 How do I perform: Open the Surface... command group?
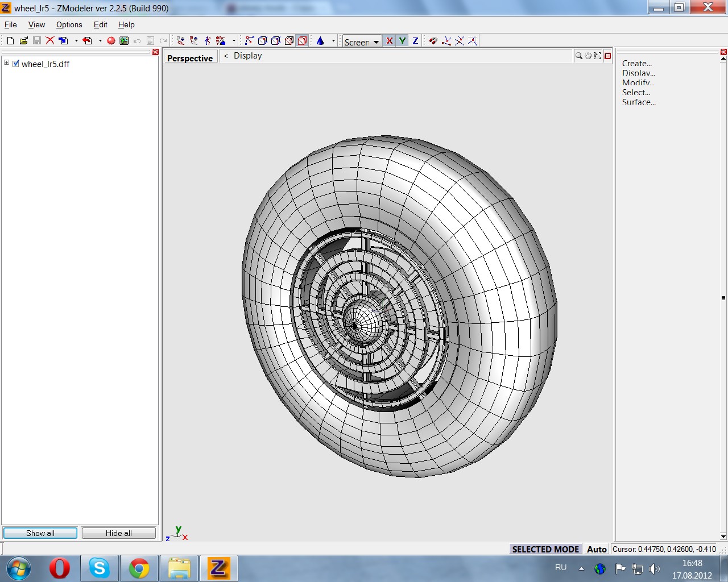point(639,102)
